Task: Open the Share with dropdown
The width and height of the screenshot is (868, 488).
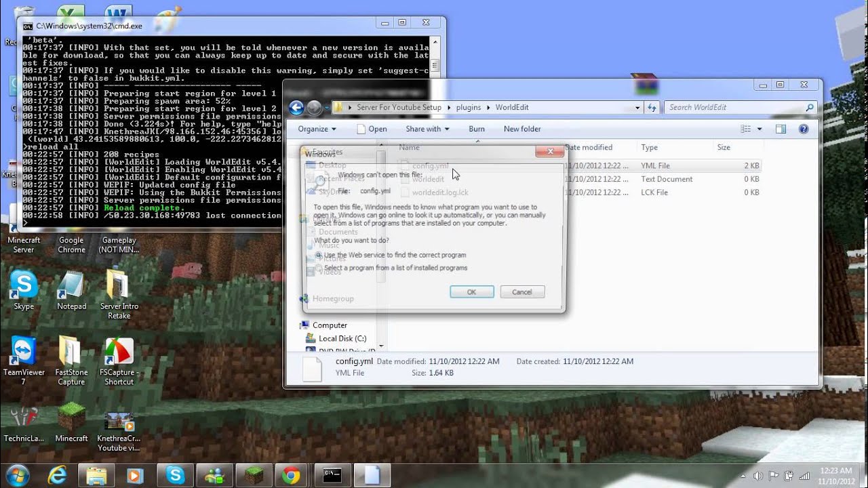Action: point(428,129)
